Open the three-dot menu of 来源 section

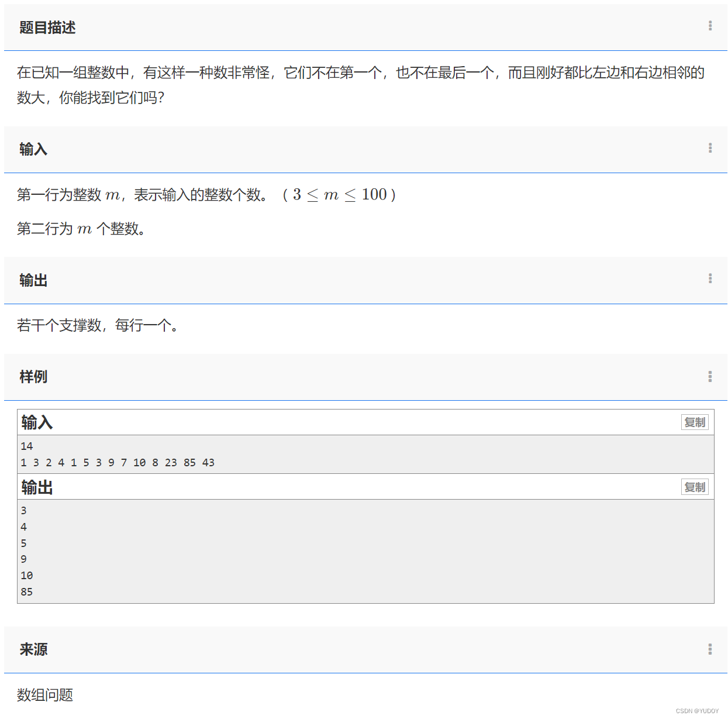[710, 649]
